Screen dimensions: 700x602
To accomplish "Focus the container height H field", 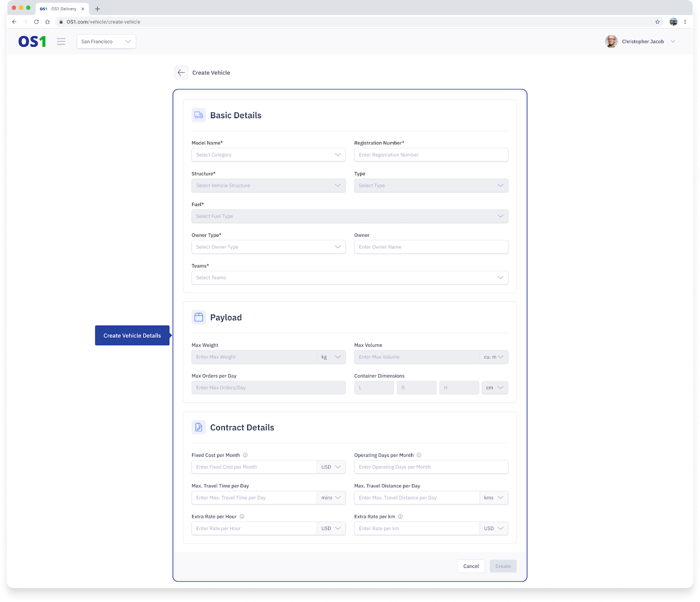I will (459, 388).
